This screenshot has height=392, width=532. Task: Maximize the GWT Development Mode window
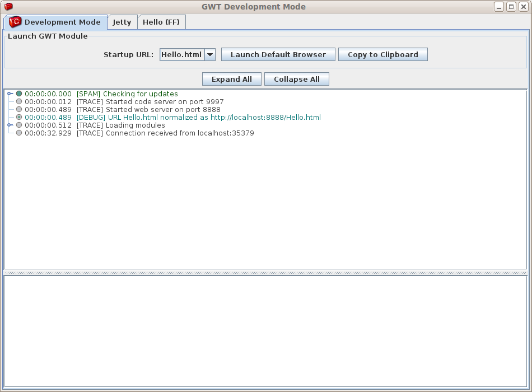point(511,7)
